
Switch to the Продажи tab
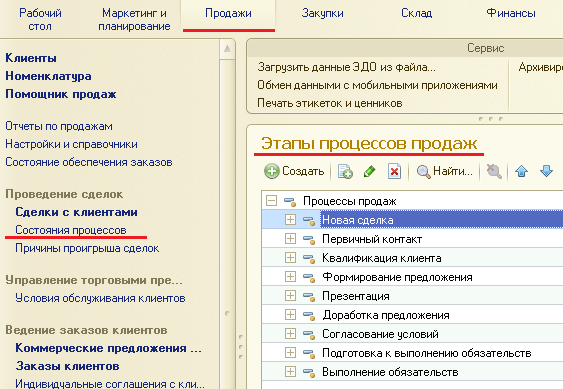click(x=228, y=13)
